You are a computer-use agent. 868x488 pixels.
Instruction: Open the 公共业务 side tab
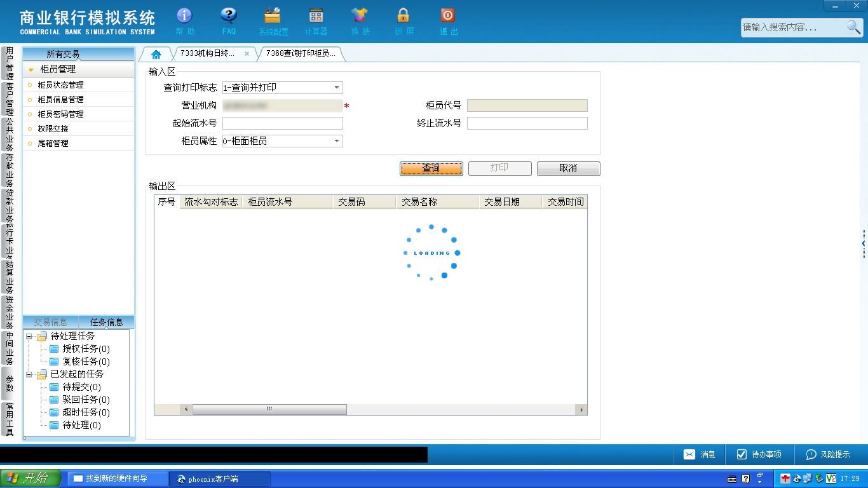(10, 135)
